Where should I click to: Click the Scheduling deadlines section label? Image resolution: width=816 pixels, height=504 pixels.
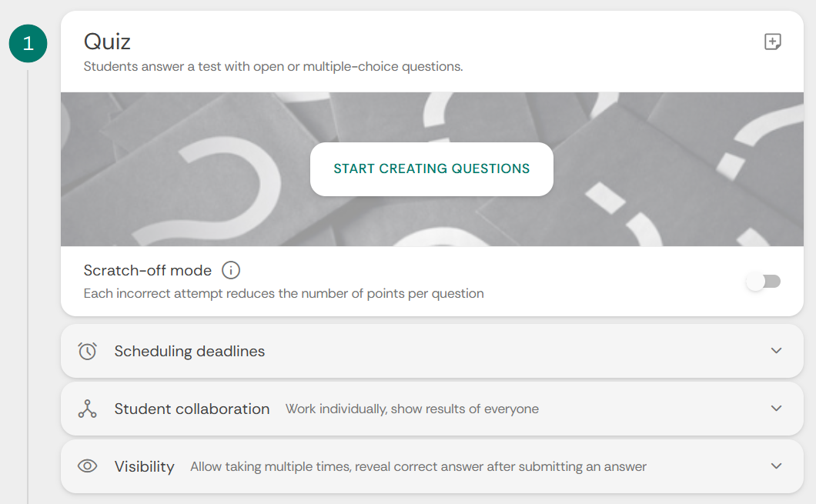point(189,351)
